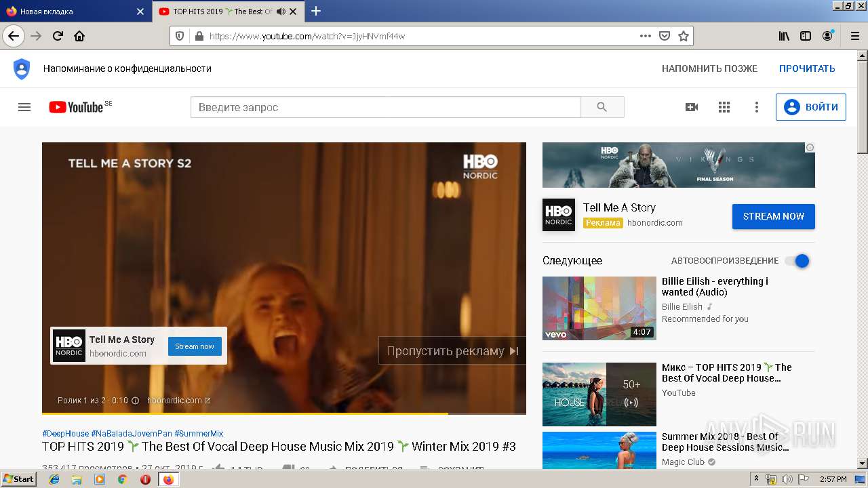The height and width of the screenshot is (488, 868).
Task: Open the Firefox library
Action: (x=784, y=36)
